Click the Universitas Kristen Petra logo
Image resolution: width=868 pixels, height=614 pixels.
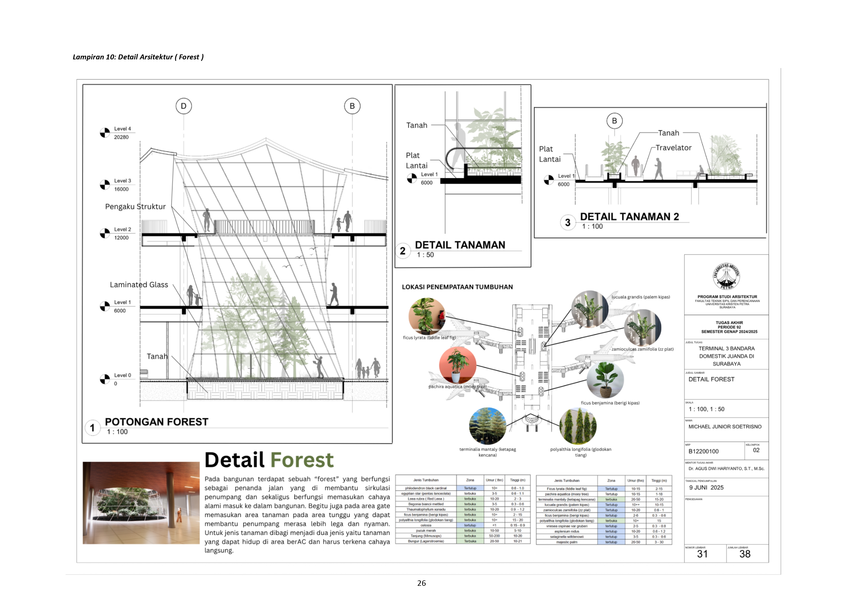point(726,276)
